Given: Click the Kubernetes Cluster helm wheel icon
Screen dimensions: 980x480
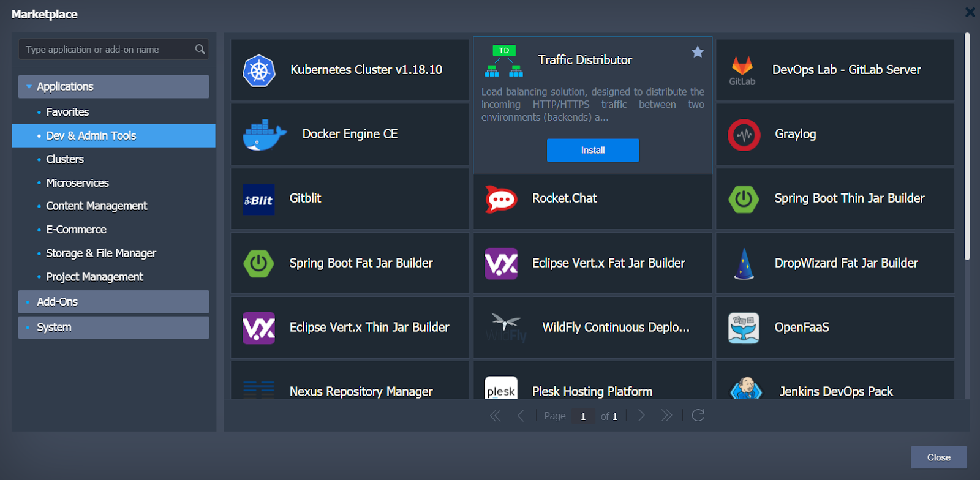Looking at the screenshot, I should [258, 70].
